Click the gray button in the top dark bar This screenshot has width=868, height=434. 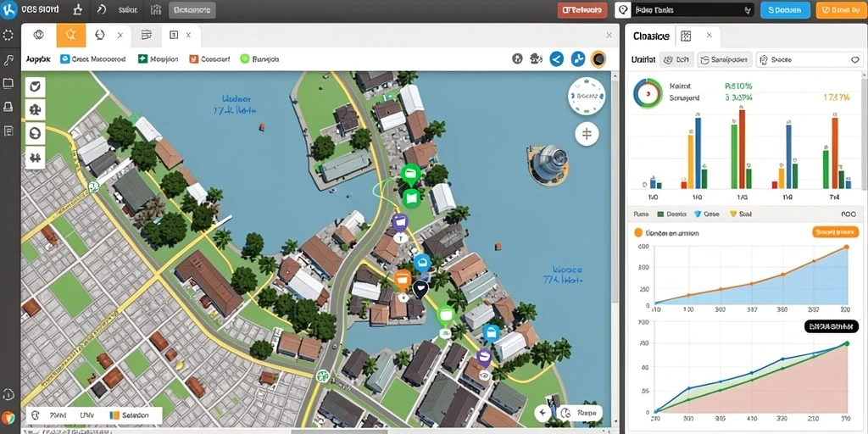[192, 10]
